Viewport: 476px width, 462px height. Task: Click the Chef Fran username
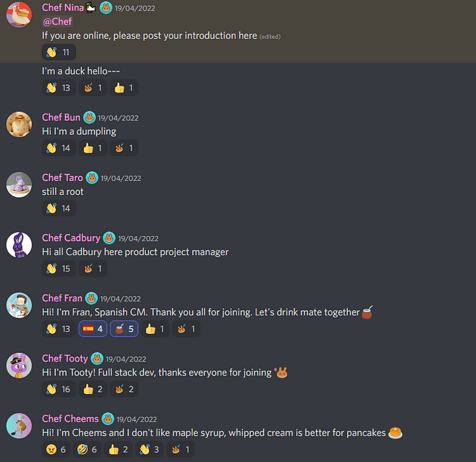point(62,298)
